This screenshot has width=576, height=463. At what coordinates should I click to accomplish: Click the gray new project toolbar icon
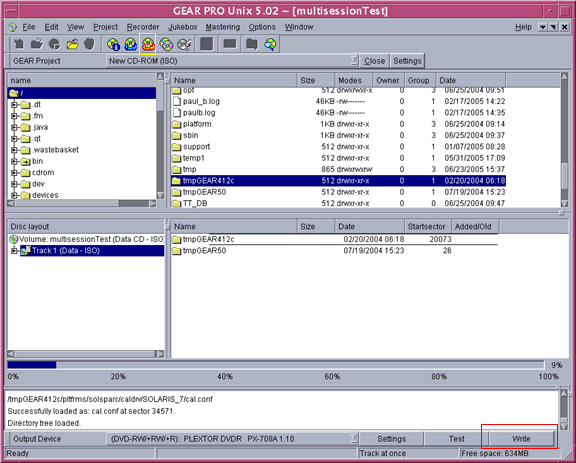tap(19, 44)
